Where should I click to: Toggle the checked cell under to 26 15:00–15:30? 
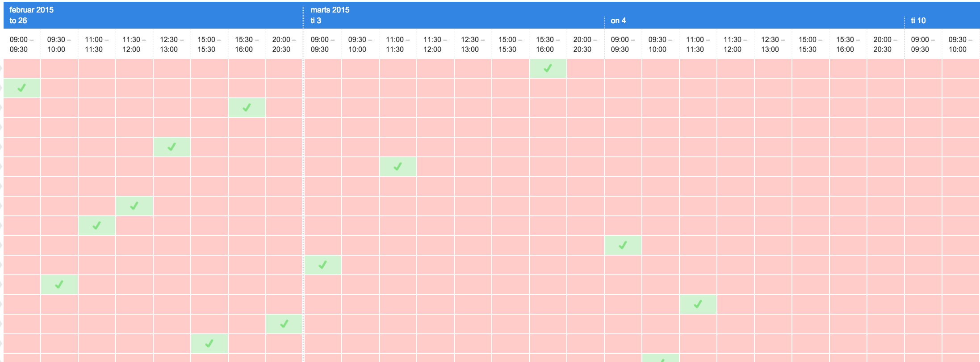[209, 344]
